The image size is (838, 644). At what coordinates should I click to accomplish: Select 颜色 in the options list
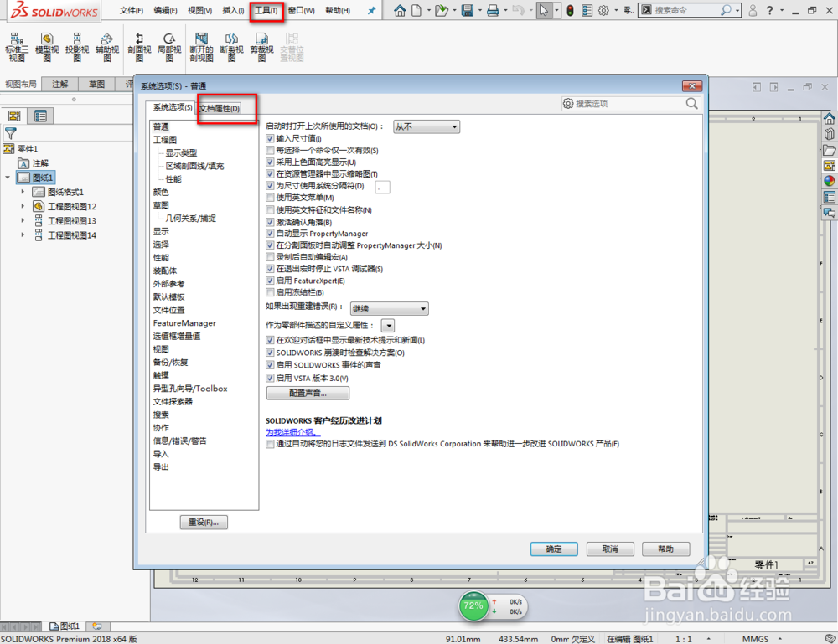coord(161,193)
